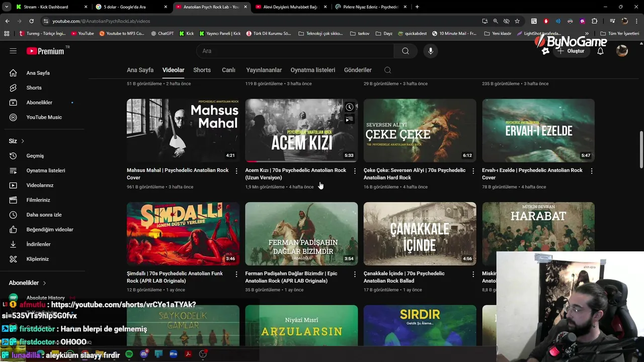Click the browser address bar URL
Viewport: 644px width, 362px height.
(101, 21)
